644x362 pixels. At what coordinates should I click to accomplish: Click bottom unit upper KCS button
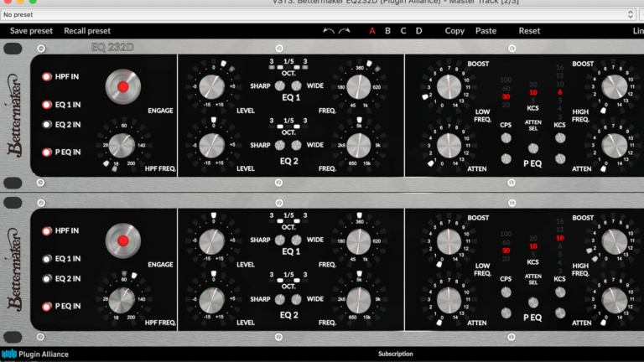point(560,292)
